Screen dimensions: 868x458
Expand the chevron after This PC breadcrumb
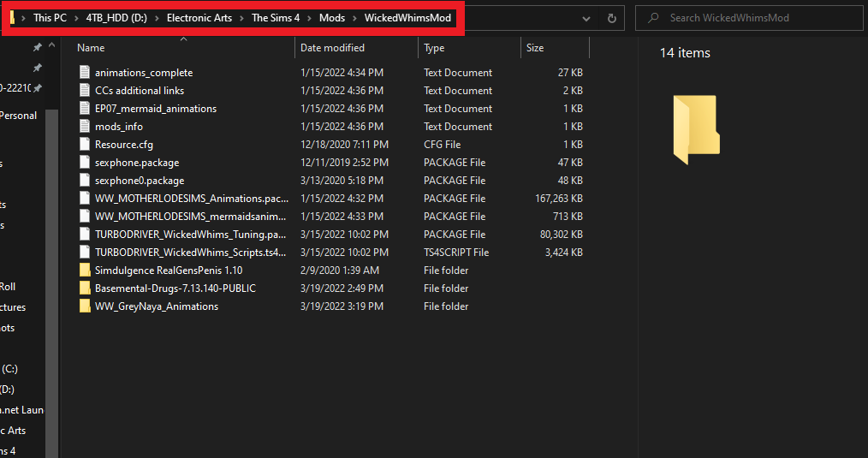76,18
